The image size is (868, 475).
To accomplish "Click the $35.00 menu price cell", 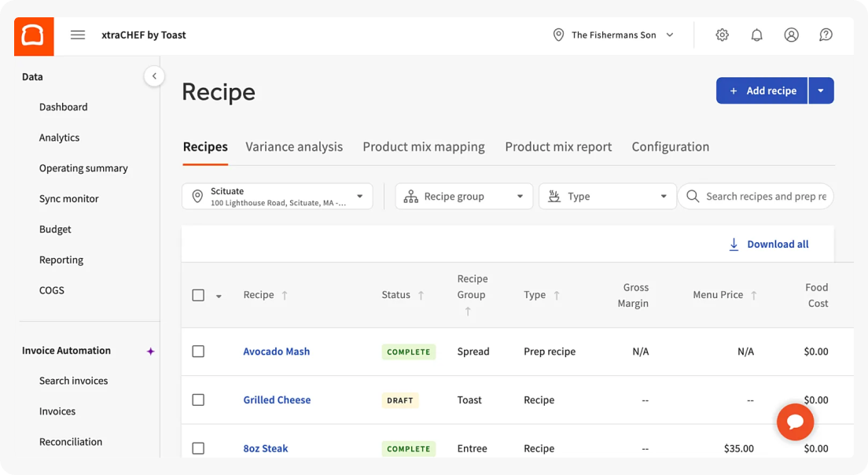I will point(738,448).
